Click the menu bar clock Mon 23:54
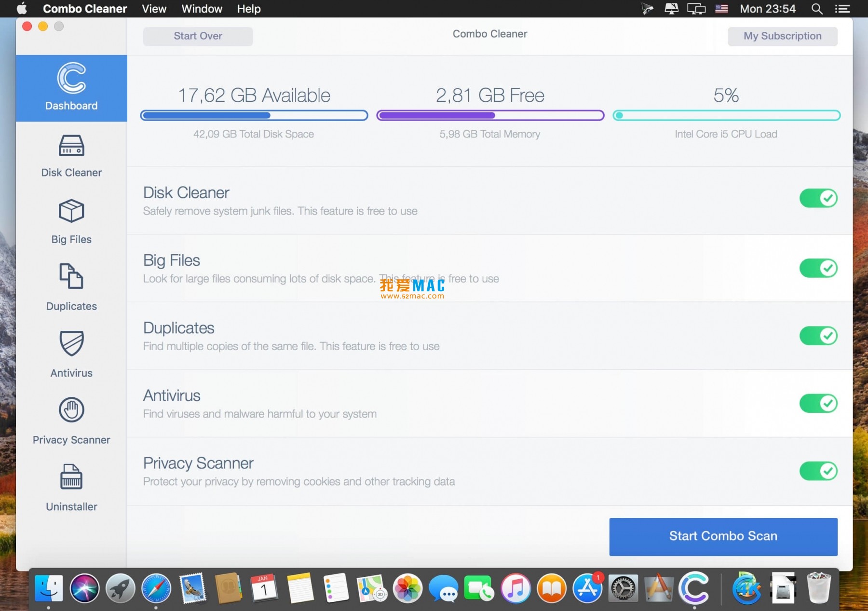The height and width of the screenshot is (611, 868). (x=768, y=9)
